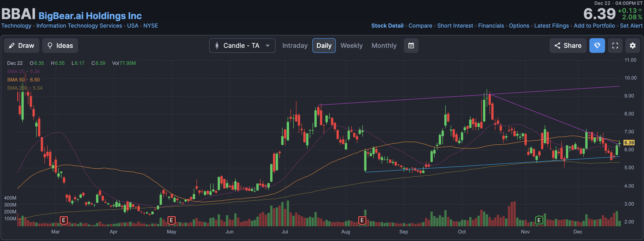
Task: Click the blue diamond premium icon
Action: (x=597, y=45)
